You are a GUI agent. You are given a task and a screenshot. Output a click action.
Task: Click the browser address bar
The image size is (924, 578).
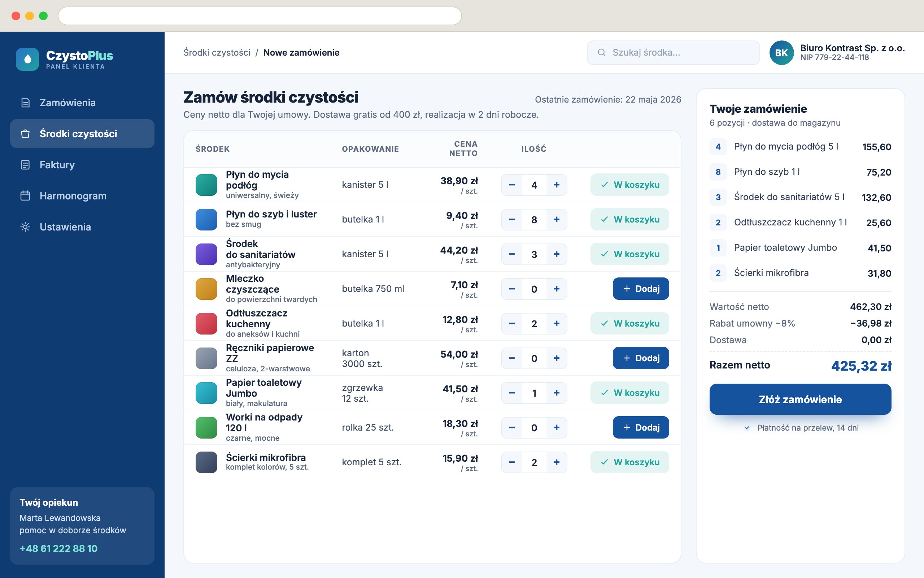(x=260, y=16)
